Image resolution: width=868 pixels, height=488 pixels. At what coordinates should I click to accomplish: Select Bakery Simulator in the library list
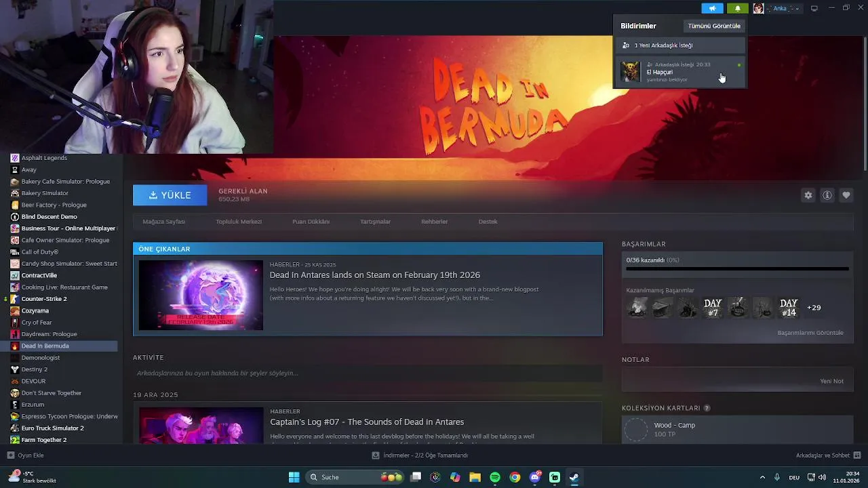coord(45,193)
